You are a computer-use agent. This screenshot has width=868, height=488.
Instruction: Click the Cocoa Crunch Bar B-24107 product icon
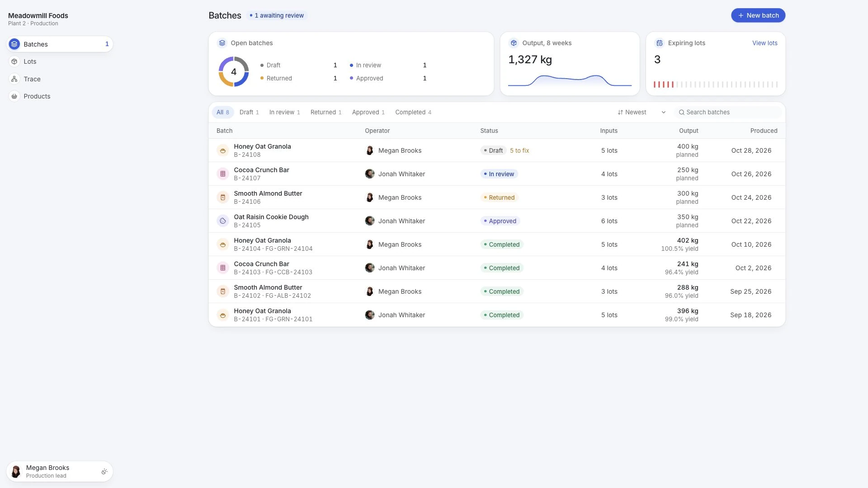tap(223, 174)
